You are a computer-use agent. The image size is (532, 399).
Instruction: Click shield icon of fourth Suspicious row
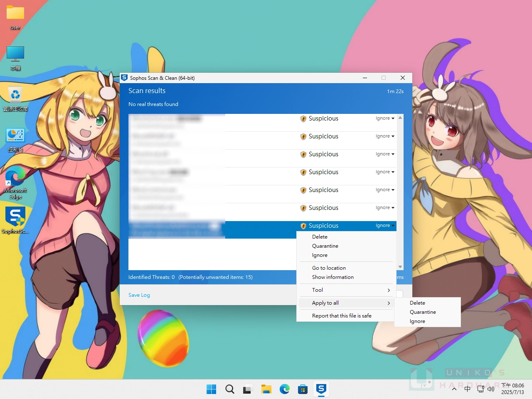[303, 172]
